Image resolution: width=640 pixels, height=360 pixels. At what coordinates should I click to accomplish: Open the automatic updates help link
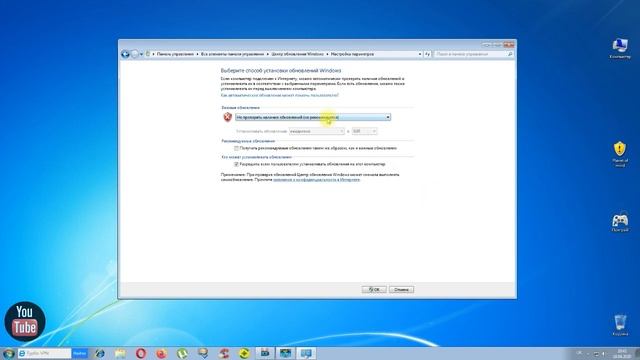pos(280,95)
